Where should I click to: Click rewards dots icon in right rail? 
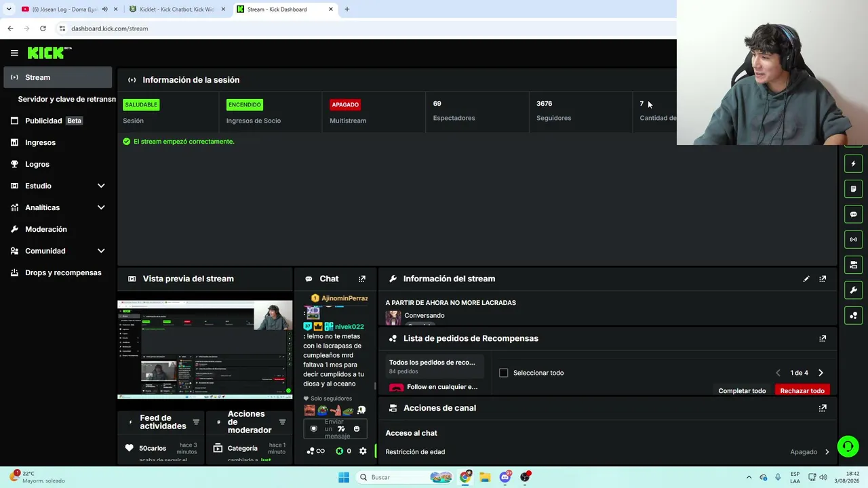pos(854,315)
